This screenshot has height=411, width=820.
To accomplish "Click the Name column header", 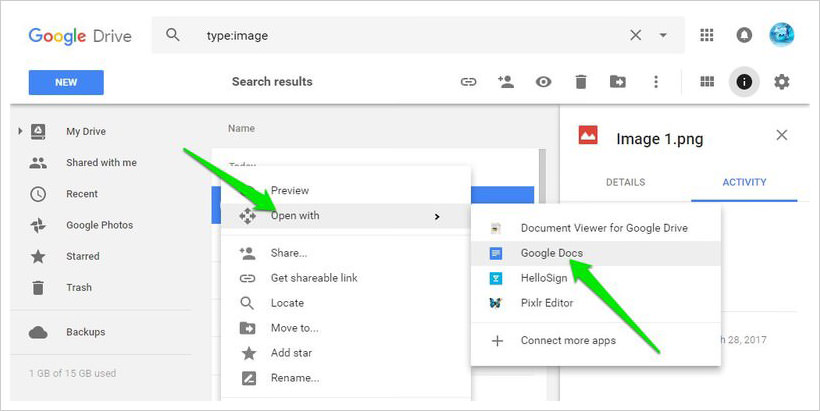I will (x=241, y=128).
